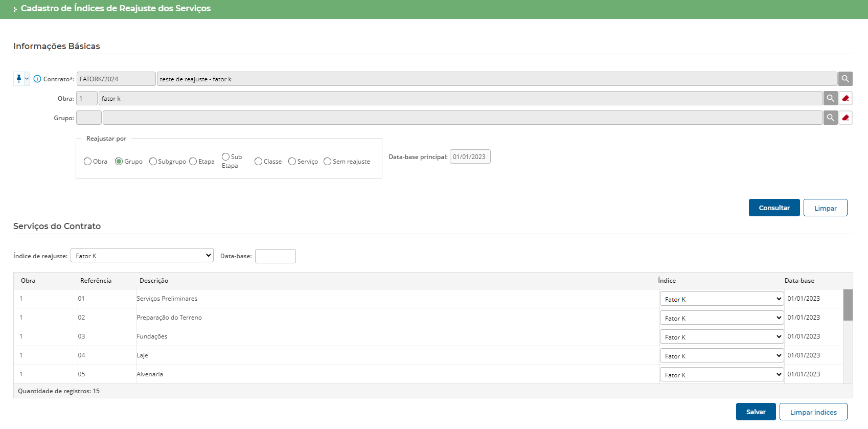Click the info icon next to Contrato
Image resolution: width=868 pixels, height=429 pixels.
coord(37,79)
